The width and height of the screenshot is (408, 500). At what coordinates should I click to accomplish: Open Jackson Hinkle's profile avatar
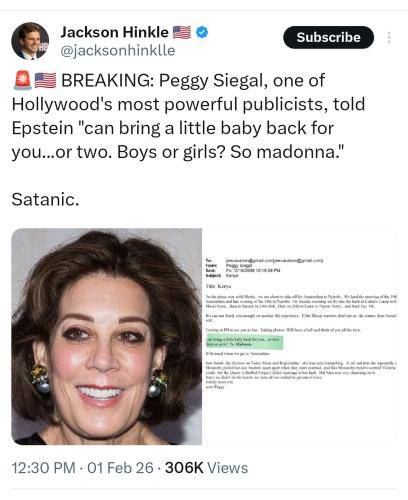(x=30, y=41)
